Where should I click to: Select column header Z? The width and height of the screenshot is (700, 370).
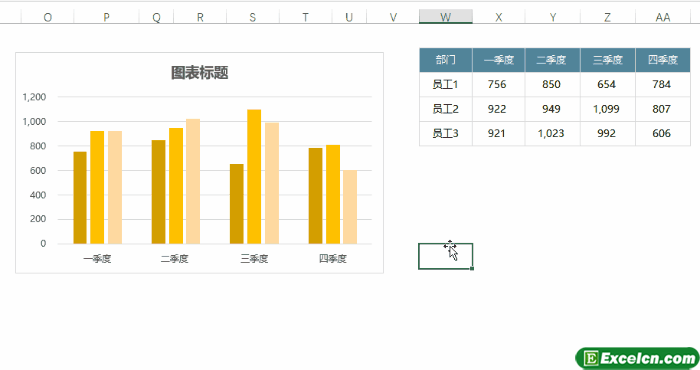(x=608, y=17)
